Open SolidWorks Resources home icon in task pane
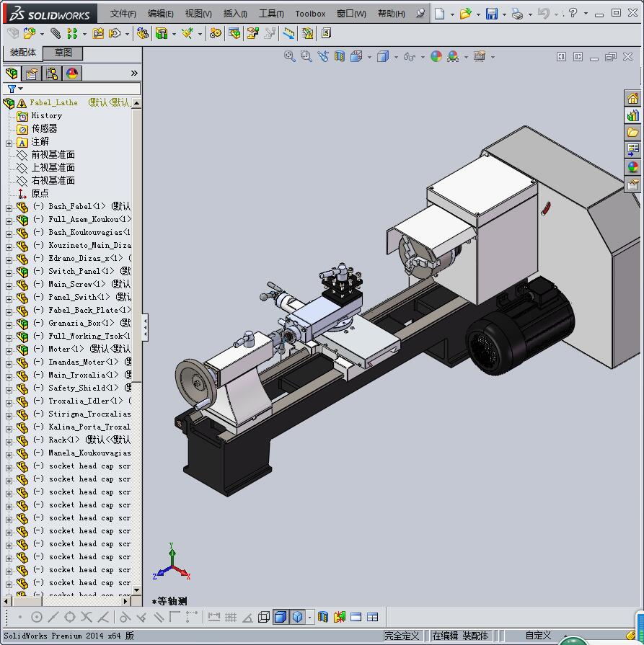This screenshot has width=644, height=645. coord(632,98)
